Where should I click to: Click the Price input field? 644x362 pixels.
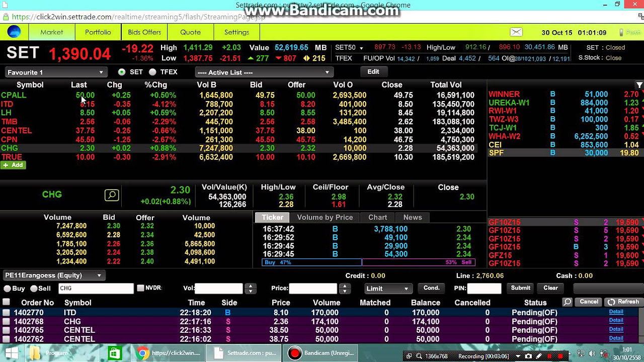click(313, 289)
